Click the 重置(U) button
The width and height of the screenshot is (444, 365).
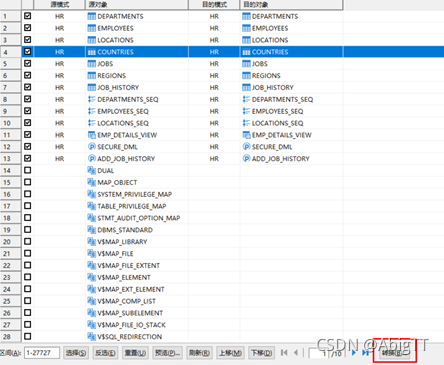135,353
